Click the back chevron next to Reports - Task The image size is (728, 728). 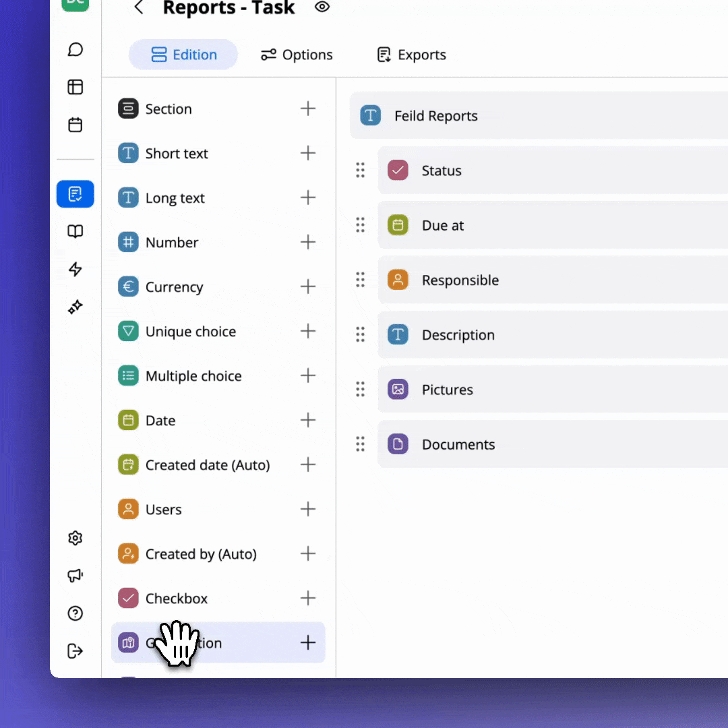coord(139,7)
